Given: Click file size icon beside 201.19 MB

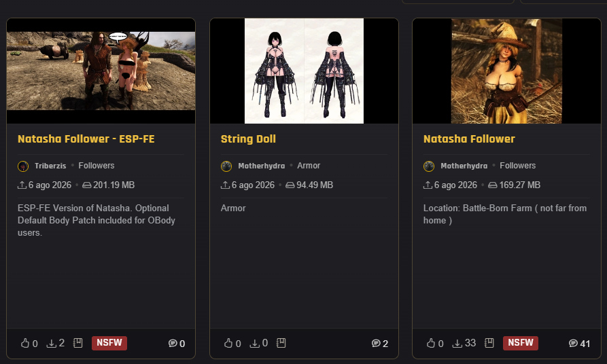Looking at the screenshot, I should coord(87,185).
